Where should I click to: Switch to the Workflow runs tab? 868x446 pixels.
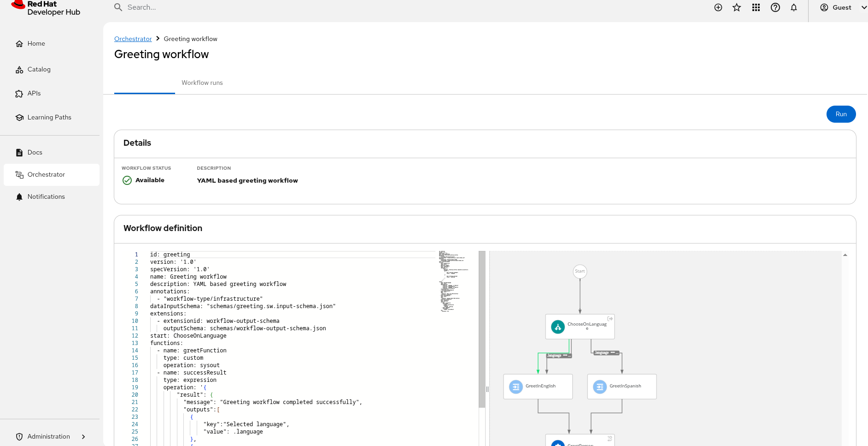point(202,83)
